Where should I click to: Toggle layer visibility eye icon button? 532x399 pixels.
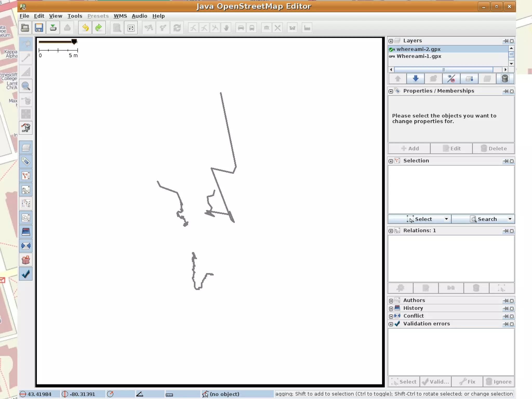(x=451, y=79)
